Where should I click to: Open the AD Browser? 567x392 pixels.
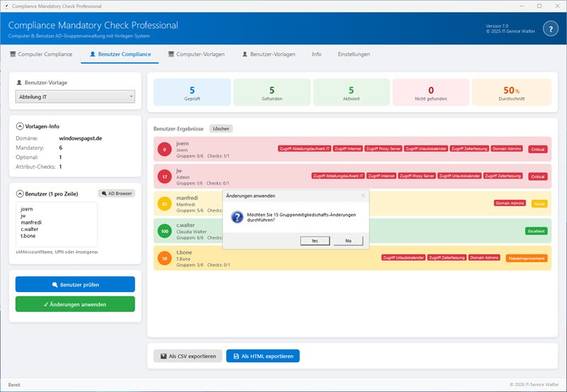click(x=116, y=193)
